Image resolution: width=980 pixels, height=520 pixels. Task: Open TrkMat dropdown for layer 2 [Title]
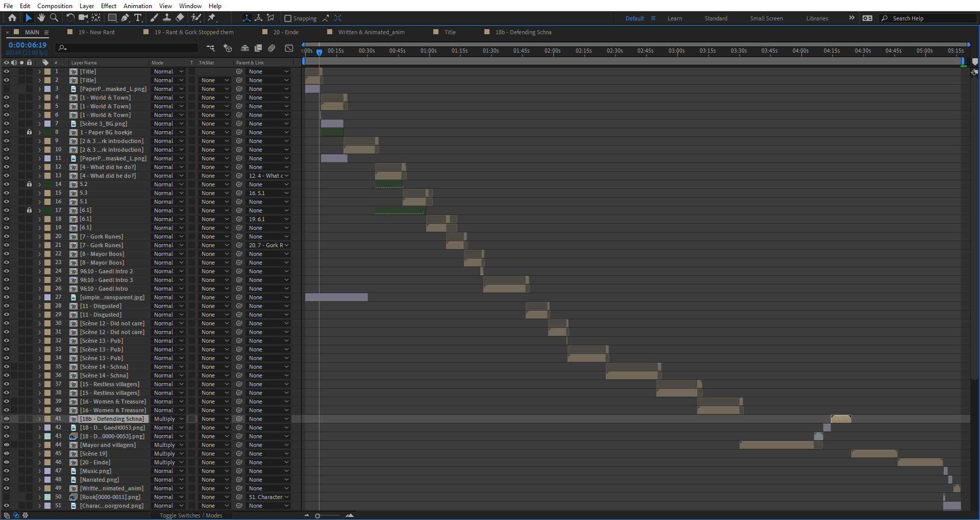click(215, 80)
